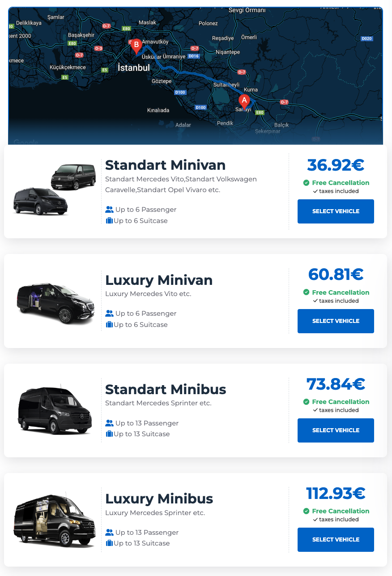Screen dimensions: 392x576
Task: Click the 112.93€ price
Action: tap(336, 494)
